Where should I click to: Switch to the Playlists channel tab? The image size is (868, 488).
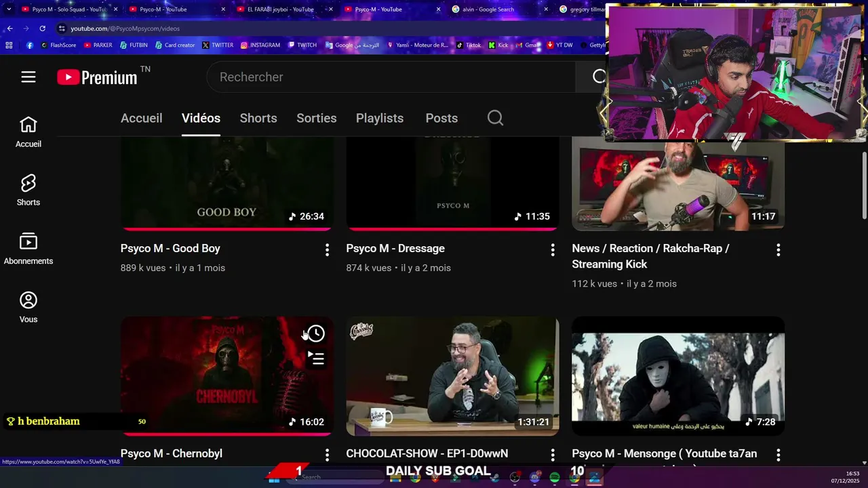point(380,118)
